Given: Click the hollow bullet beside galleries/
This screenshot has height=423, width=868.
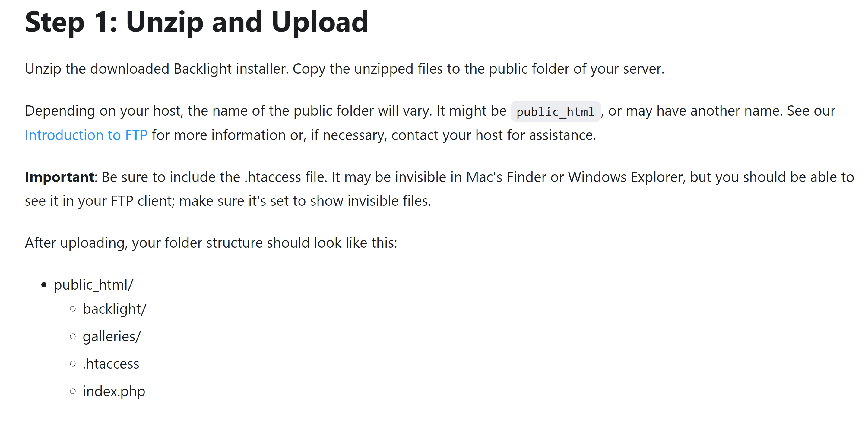Looking at the screenshot, I should click(x=73, y=336).
